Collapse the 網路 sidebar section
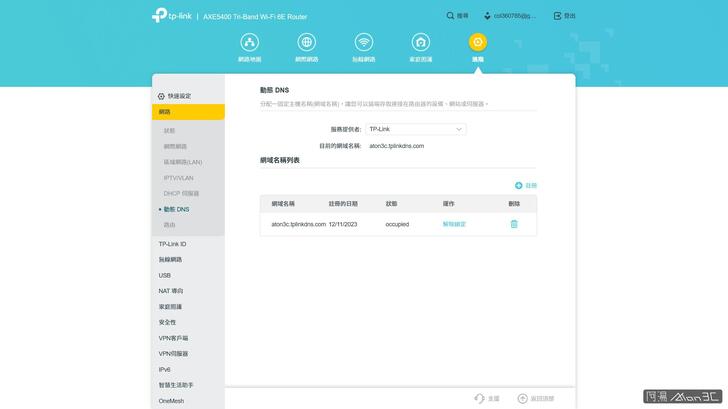Screen dimensions: 728x409 click(188, 112)
